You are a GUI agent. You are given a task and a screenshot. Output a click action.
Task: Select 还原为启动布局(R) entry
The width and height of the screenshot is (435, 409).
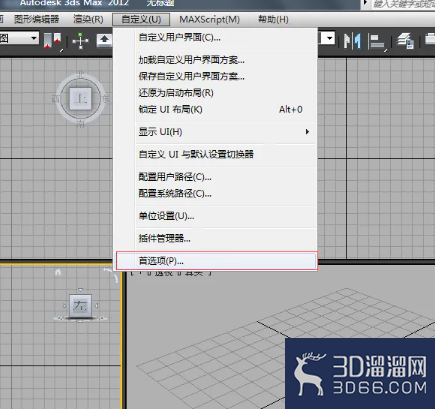216,93
